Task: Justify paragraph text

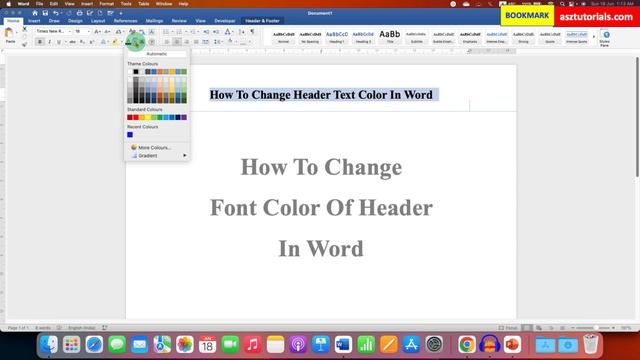Action: pos(196,42)
